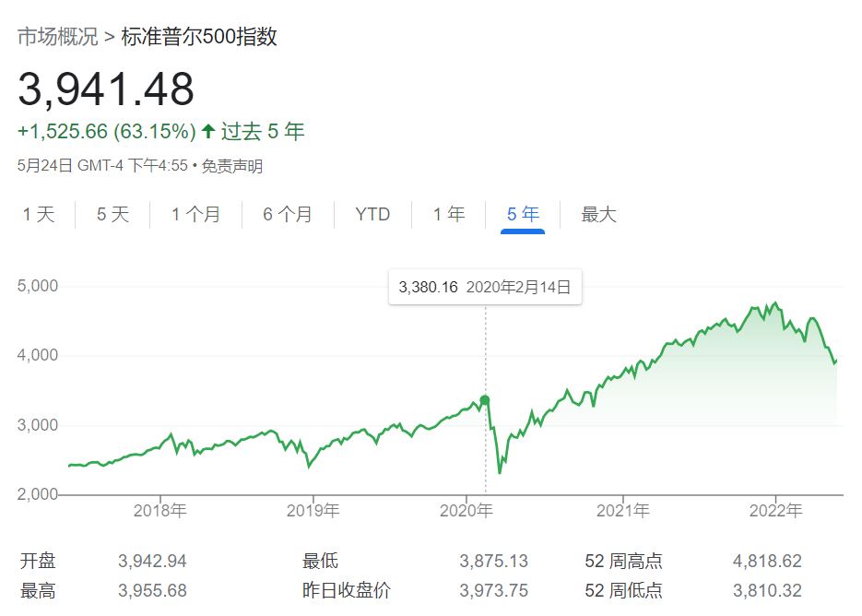Select the highlighted chart data point
The height and width of the screenshot is (616, 862).
point(484,400)
